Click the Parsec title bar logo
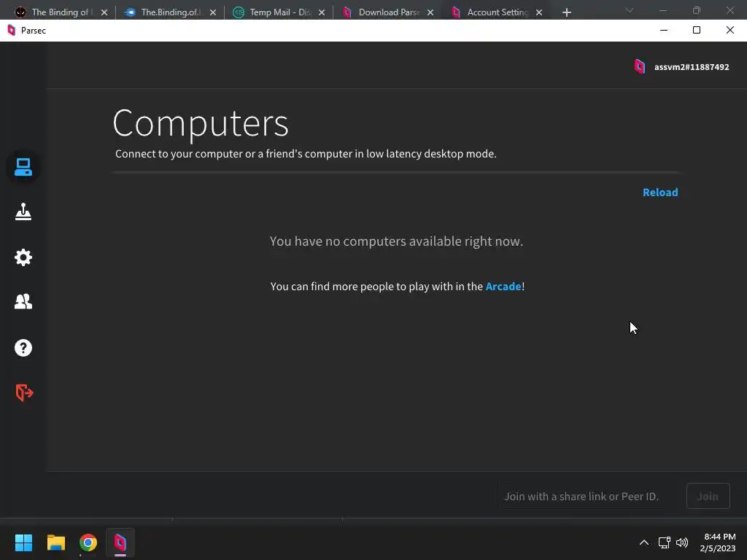This screenshot has width=747, height=560. (12, 31)
